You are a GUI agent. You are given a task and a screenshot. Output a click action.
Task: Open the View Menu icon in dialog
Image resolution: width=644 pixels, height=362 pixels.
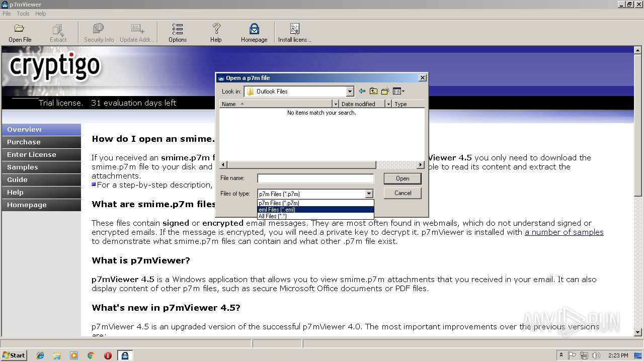coord(398,91)
